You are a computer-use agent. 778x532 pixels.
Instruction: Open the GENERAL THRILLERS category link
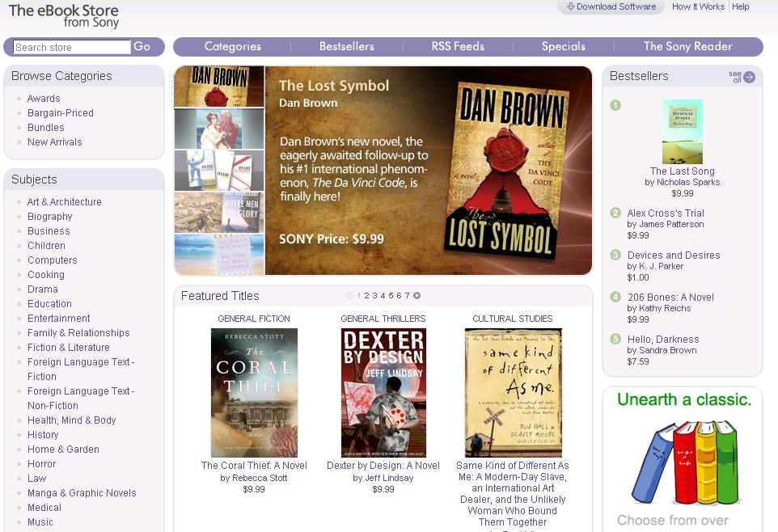coord(383,319)
